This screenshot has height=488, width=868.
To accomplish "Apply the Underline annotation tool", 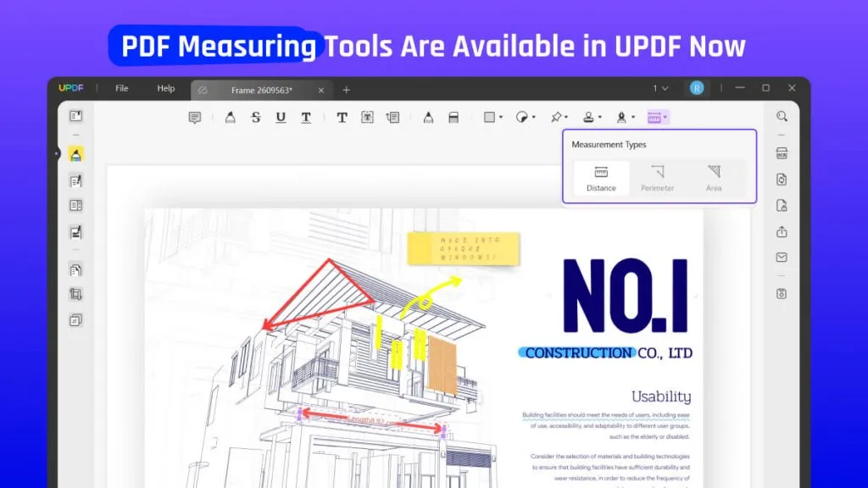I will click(281, 118).
